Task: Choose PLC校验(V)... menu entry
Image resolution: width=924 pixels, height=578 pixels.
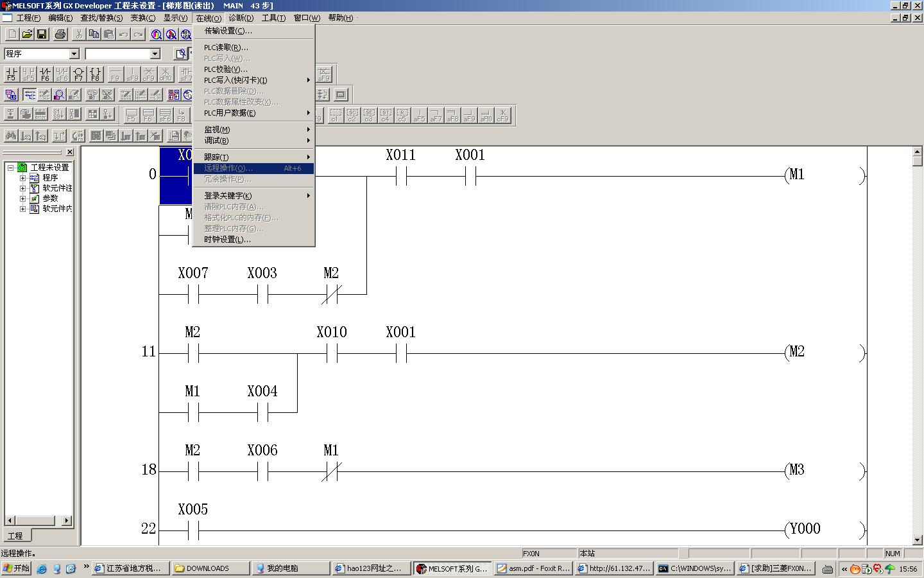Action: pos(253,69)
